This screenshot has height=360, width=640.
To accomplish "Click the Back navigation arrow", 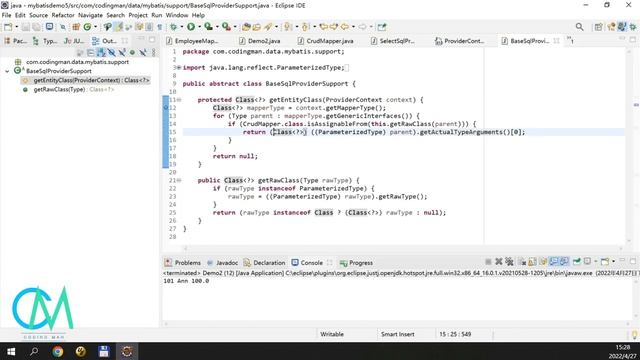I will (x=345, y=27).
